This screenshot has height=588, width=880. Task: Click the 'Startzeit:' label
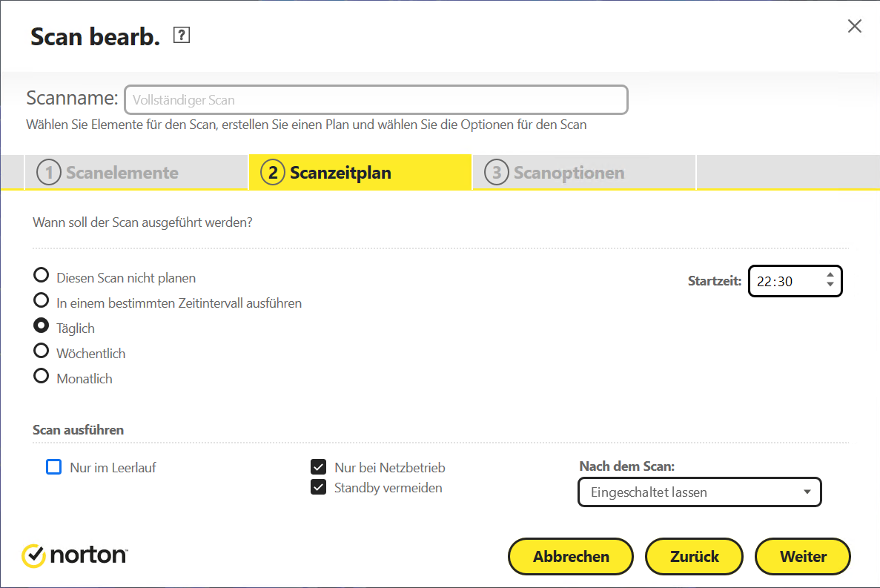tap(715, 281)
